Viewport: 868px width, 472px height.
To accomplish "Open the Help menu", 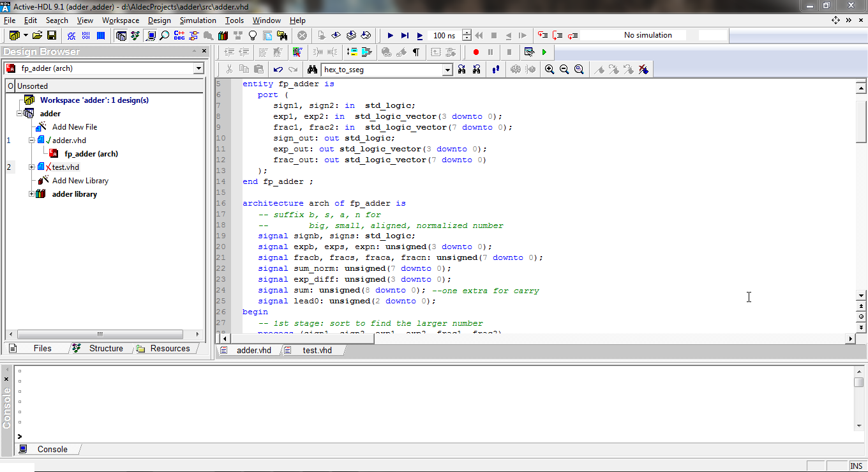I will pyautogui.click(x=297, y=20).
